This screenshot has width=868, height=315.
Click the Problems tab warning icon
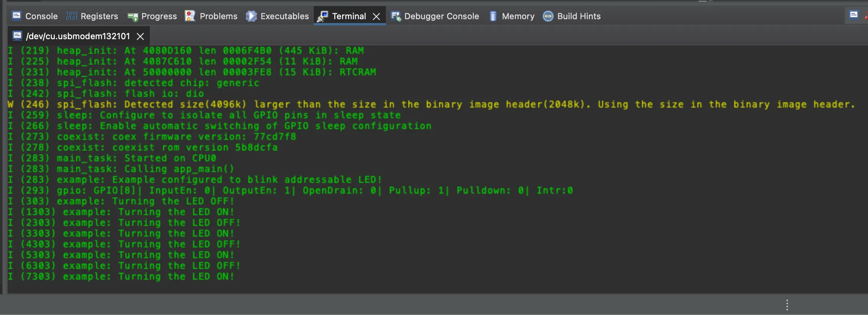tap(190, 16)
